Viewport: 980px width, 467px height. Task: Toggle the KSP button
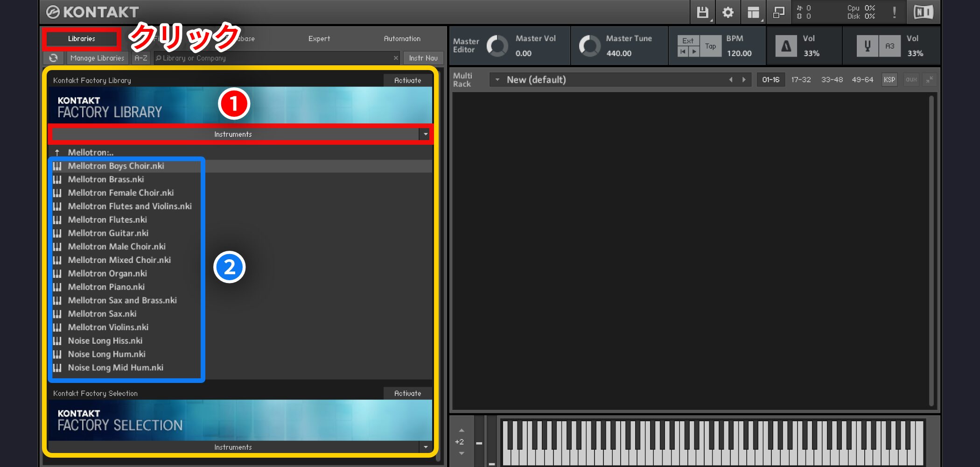(x=889, y=80)
